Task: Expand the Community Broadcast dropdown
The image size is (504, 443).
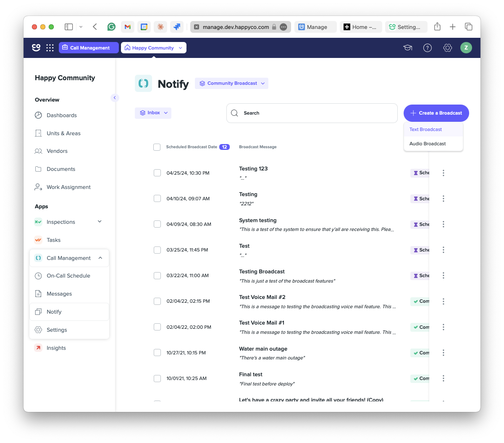Action: coord(232,83)
